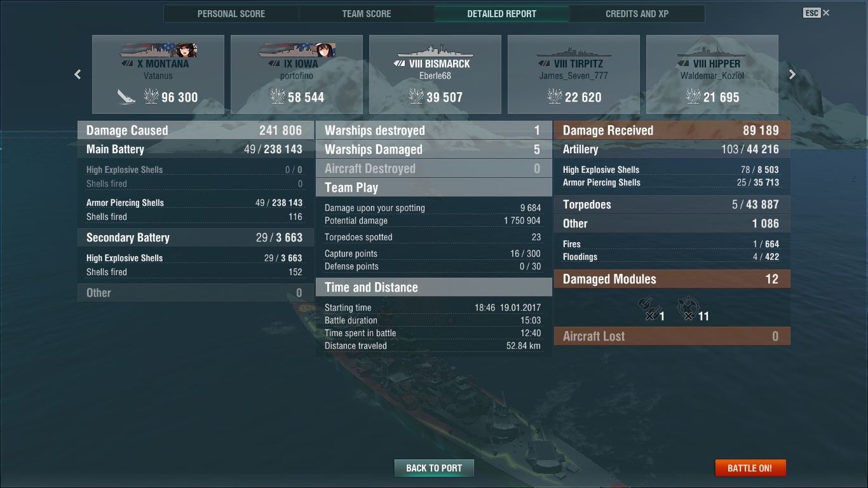Click the damaged secondary module icon showing 11
Screen dimensions: 868x488
coord(688,308)
